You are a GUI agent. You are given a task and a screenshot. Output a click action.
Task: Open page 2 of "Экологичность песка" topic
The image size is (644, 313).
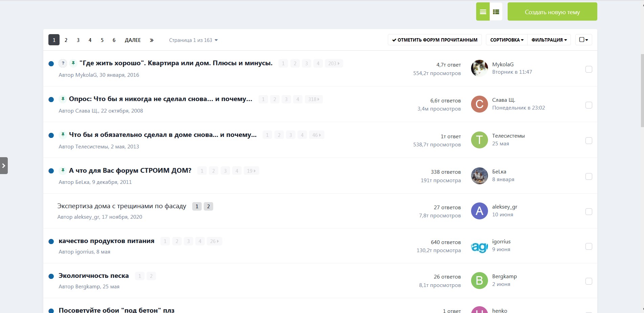[x=151, y=276]
